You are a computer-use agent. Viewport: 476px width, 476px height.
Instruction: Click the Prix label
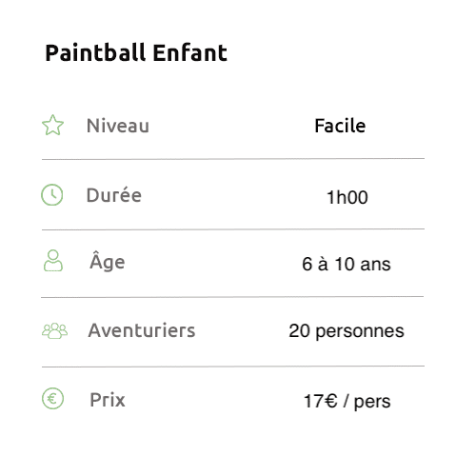coord(108,400)
